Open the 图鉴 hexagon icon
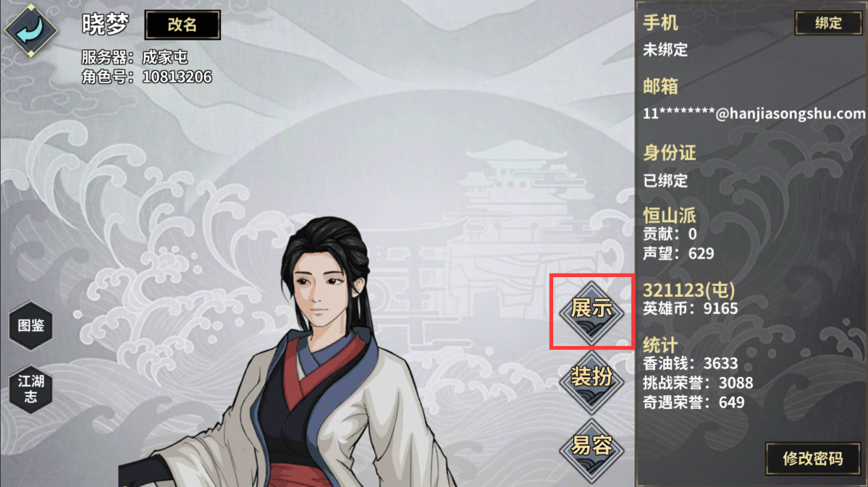Image resolution: width=868 pixels, height=487 pixels. click(x=31, y=326)
